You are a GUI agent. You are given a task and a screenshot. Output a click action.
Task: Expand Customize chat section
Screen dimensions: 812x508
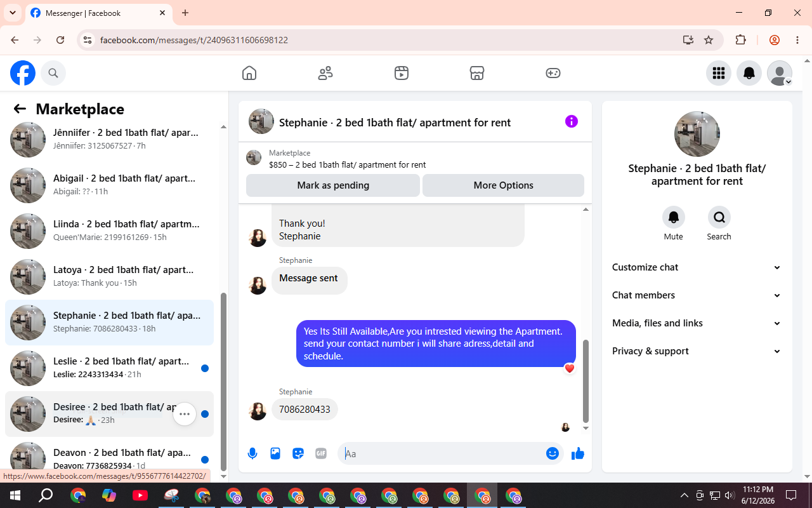[697, 267]
